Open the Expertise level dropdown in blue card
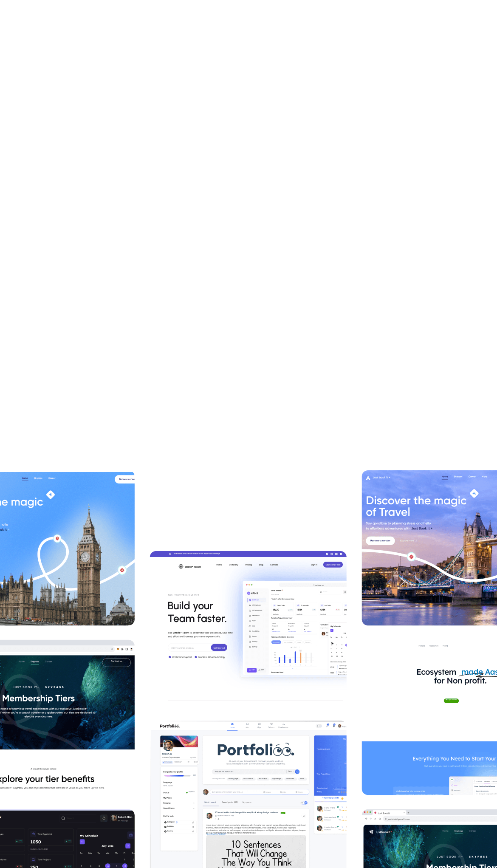497x868 pixels. click(x=340, y=788)
